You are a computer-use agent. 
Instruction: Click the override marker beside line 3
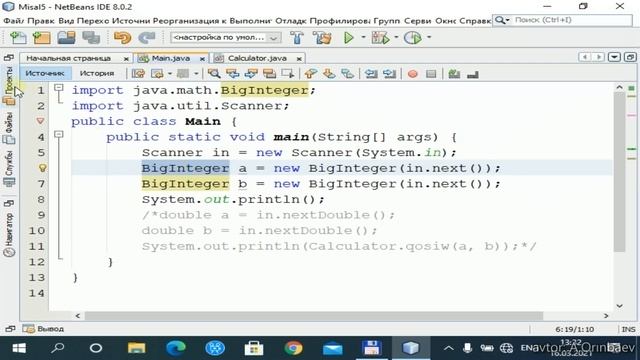(40, 121)
